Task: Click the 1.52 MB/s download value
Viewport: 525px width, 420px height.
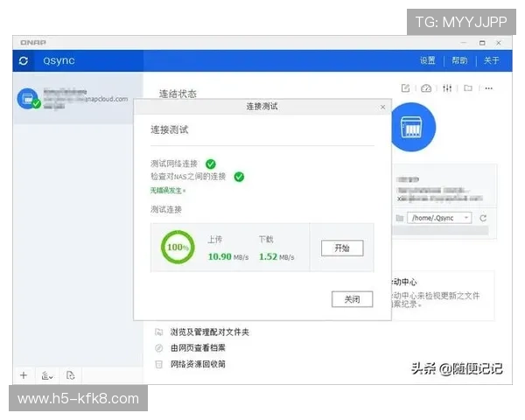Action: click(276, 257)
